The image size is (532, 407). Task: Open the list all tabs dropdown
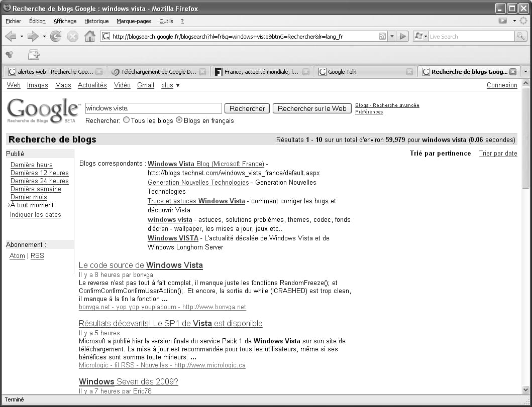coord(525,72)
